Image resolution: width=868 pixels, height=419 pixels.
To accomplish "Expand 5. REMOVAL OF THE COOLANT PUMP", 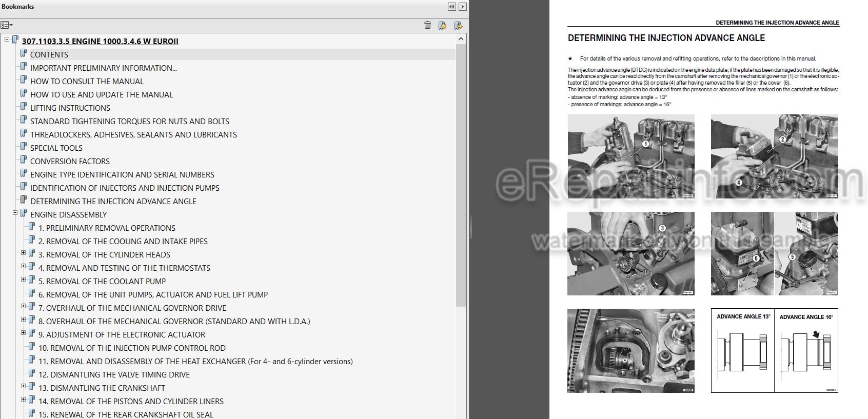I will [24, 280].
